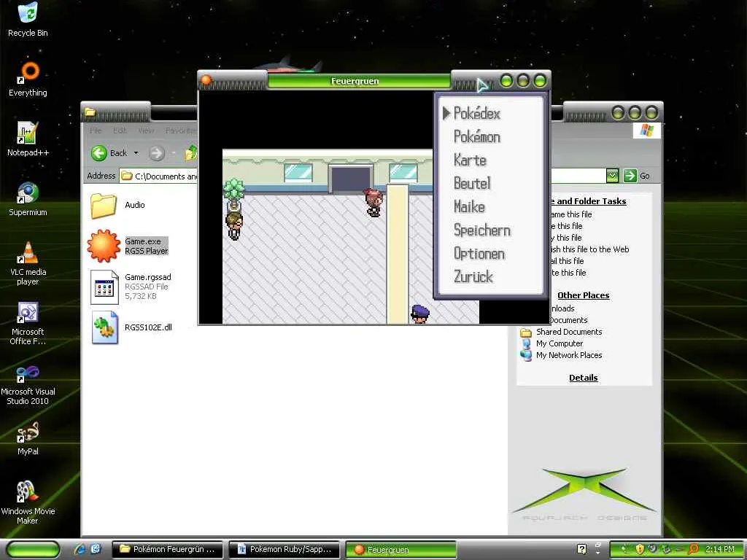Click the green Go arrow next to address bar
The image size is (747, 560).
point(630,176)
